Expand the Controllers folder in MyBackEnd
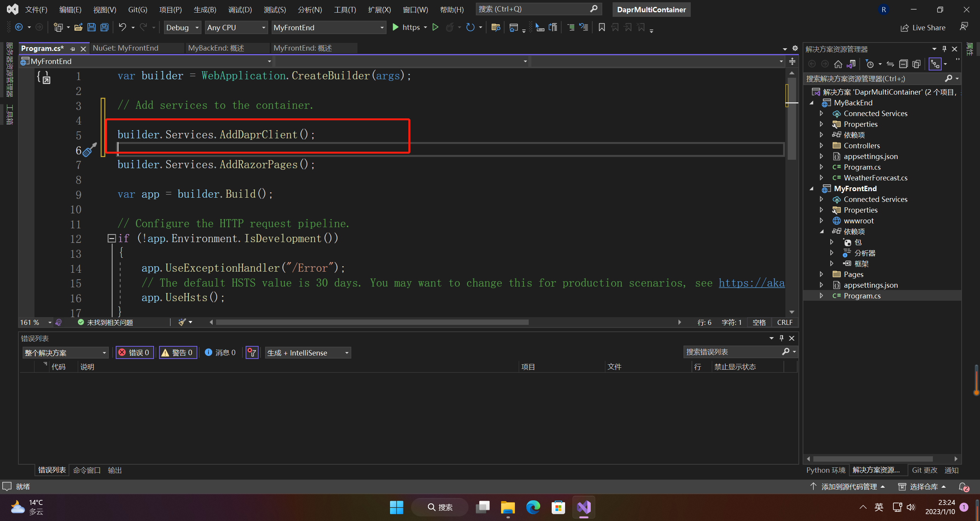 point(821,146)
